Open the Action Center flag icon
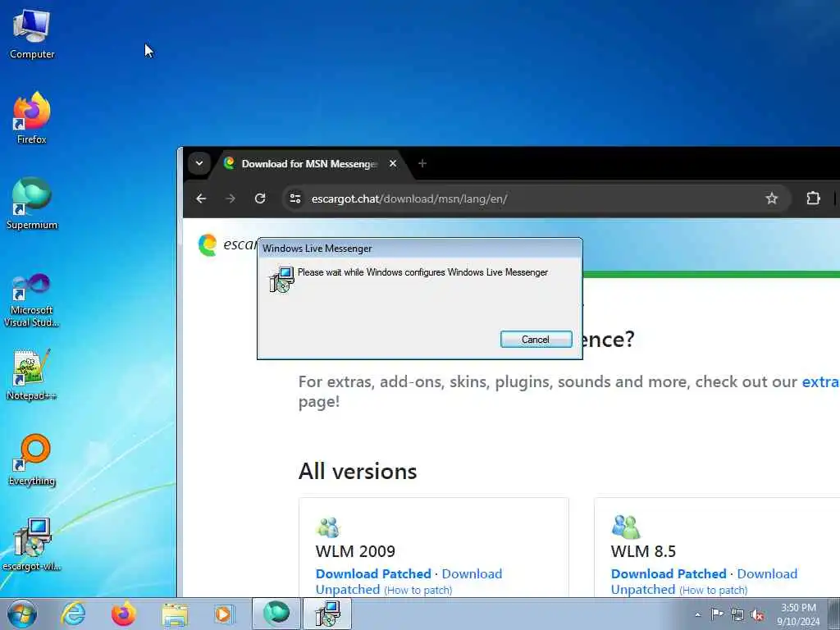Image resolution: width=840 pixels, height=630 pixels. (717, 614)
